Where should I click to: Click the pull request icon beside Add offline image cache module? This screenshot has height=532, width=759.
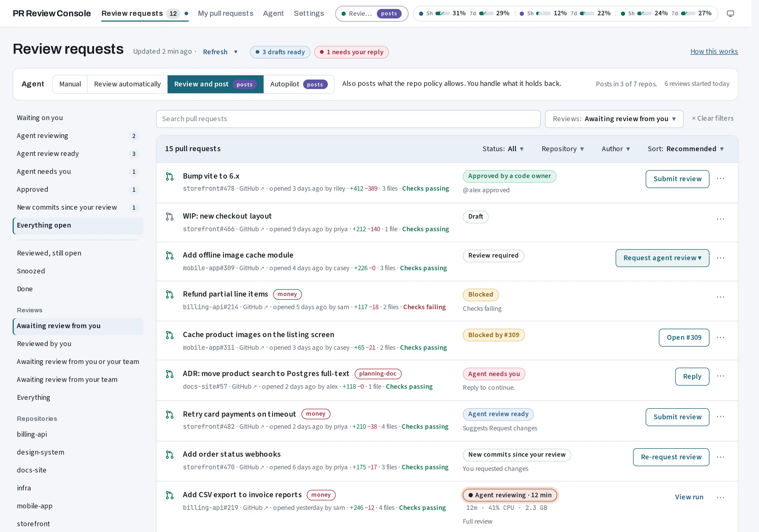pyautogui.click(x=169, y=255)
